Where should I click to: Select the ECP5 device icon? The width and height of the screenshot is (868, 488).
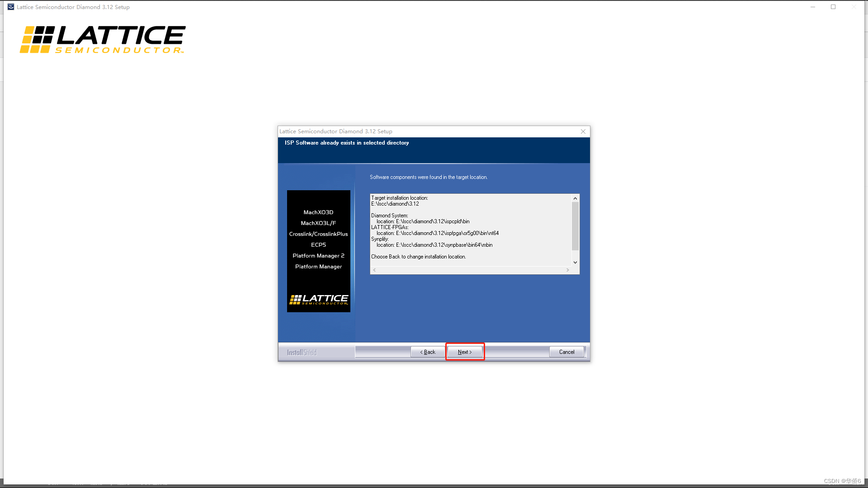[318, 244]
